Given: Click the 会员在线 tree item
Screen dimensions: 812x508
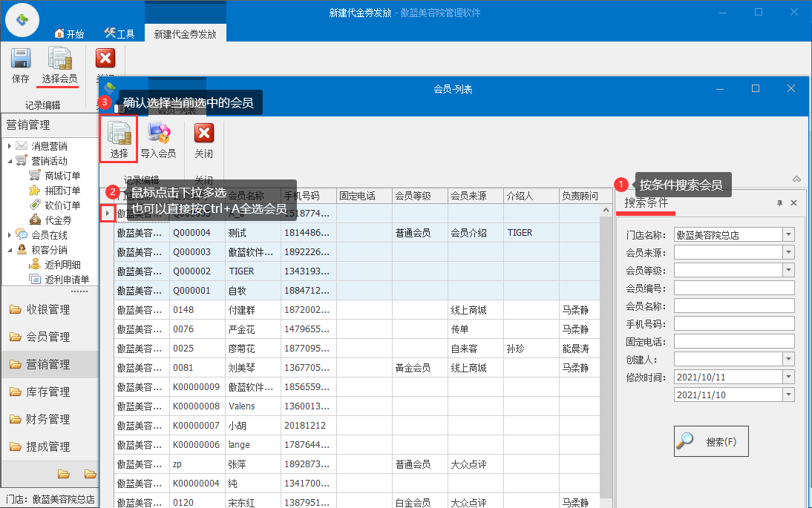Looking at the screenshot, I should 49,235.
